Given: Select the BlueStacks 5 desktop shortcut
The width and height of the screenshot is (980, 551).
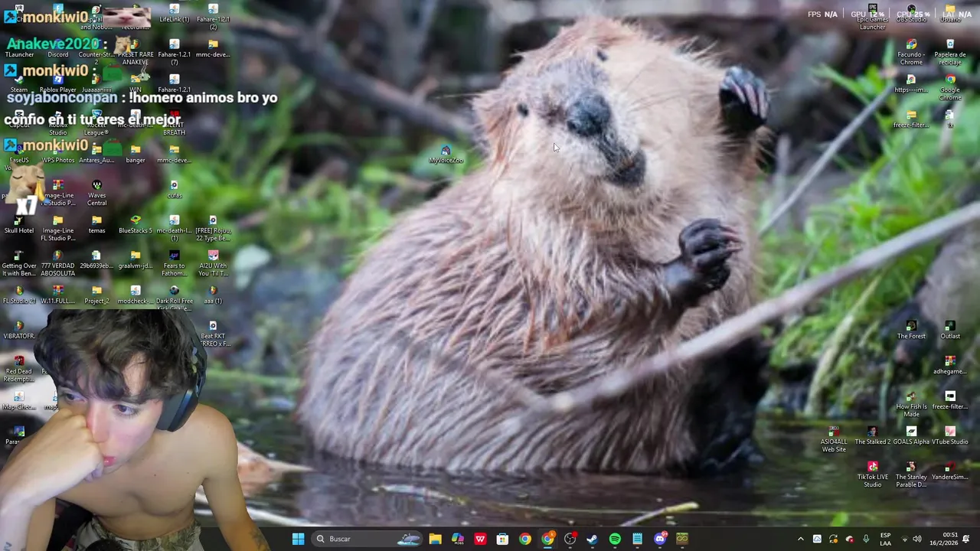Looking at the screenshot, I should click(136, 224).
